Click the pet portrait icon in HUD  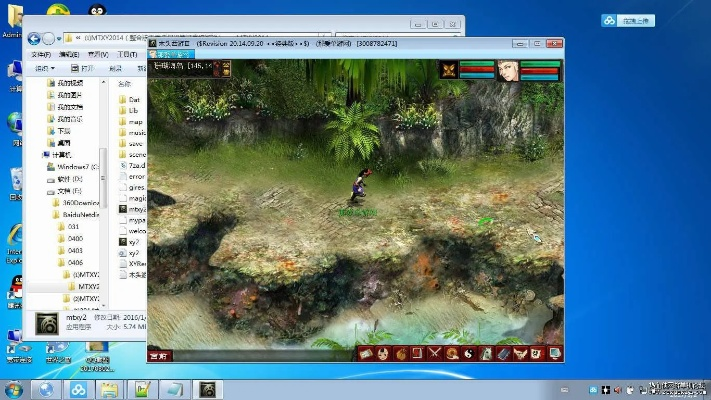point(449,71)
